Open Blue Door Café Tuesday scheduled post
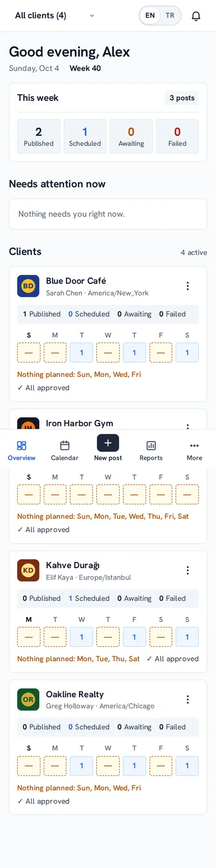Viewport: 216px width, 868px height. [81, 353]
